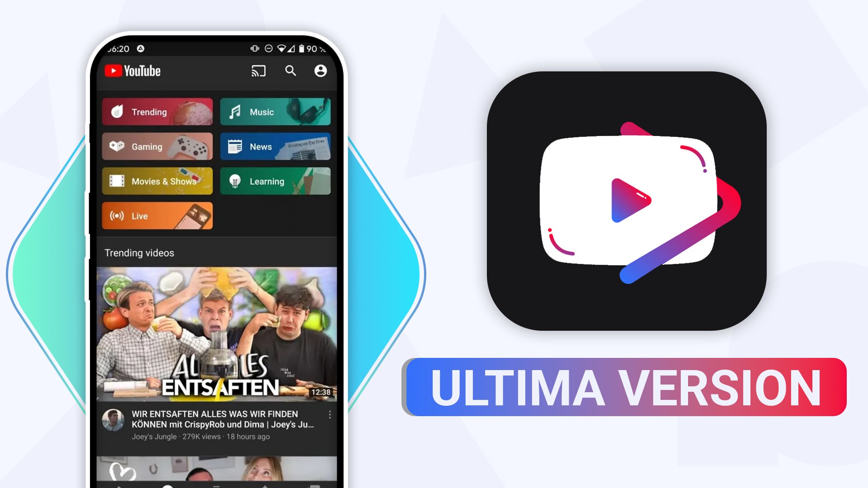The height and width of the screenshot is (488, 868).
Task: Open the News category section
Action: coord(276,146)
